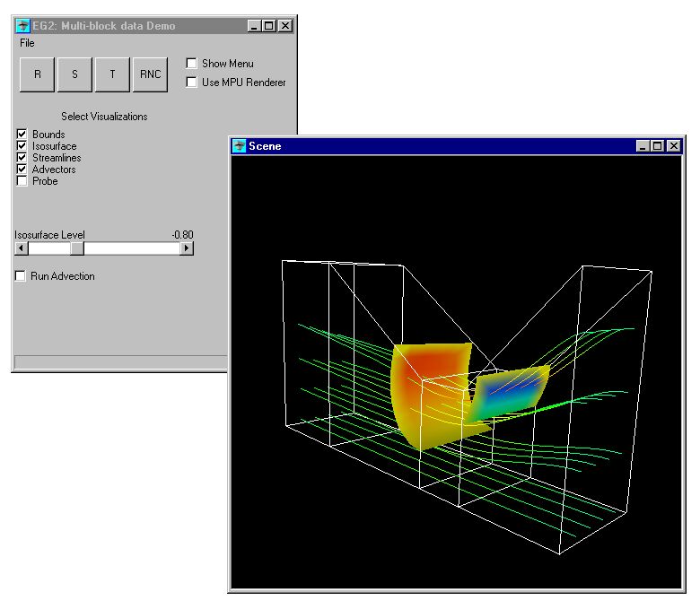Click the slider's left arrow button
Image resolution: width=700 pixels, height=609 pixels.
click(22, 248)
